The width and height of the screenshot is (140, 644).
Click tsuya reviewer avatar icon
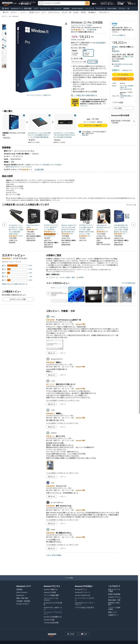pyautogui.click(x=48, y=317)
